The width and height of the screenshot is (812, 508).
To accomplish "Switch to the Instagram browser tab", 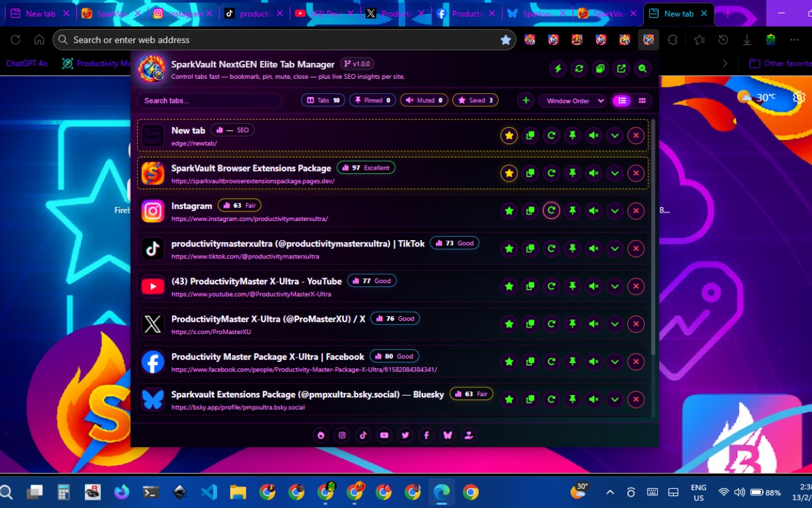I will coord(183,13).
